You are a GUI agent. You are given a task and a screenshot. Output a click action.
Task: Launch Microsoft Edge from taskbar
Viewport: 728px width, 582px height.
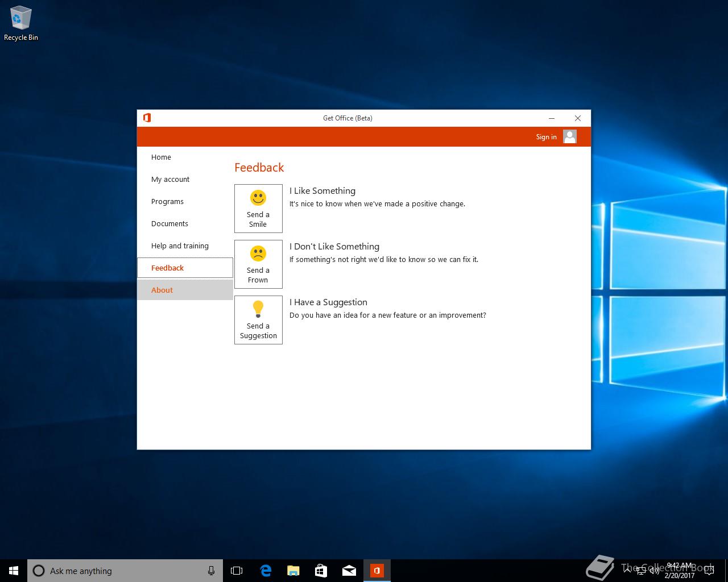pos(265,571)
